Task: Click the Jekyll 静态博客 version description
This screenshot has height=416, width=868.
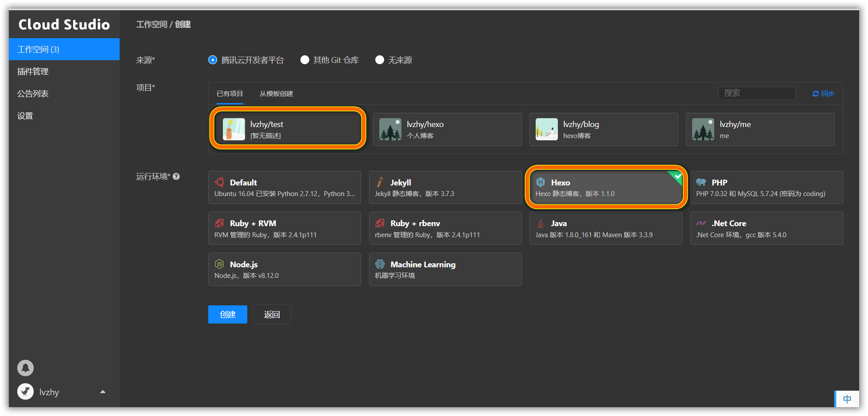Action: (x=414, y=193)
